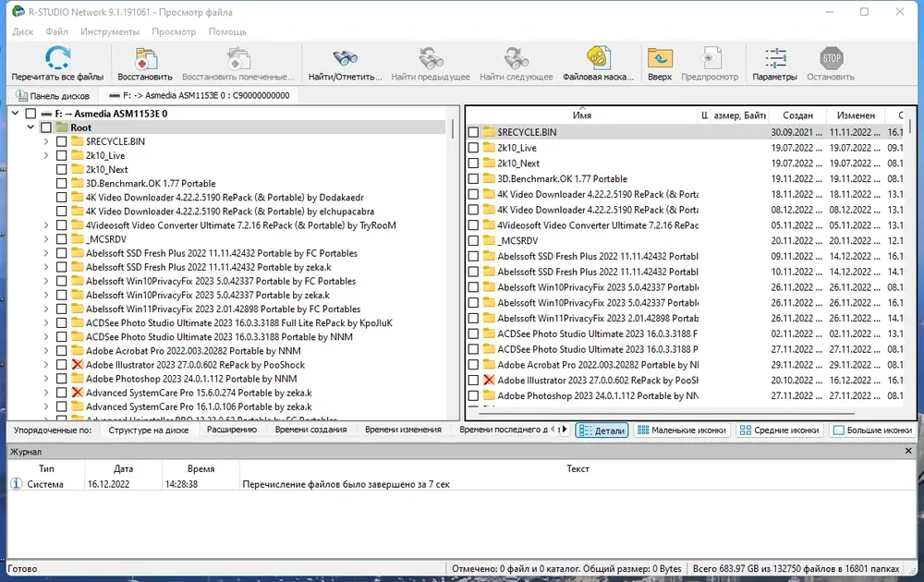924x582 pixels.
Task: Expand the _MCSRDV tree node
Action: [46, 239]
